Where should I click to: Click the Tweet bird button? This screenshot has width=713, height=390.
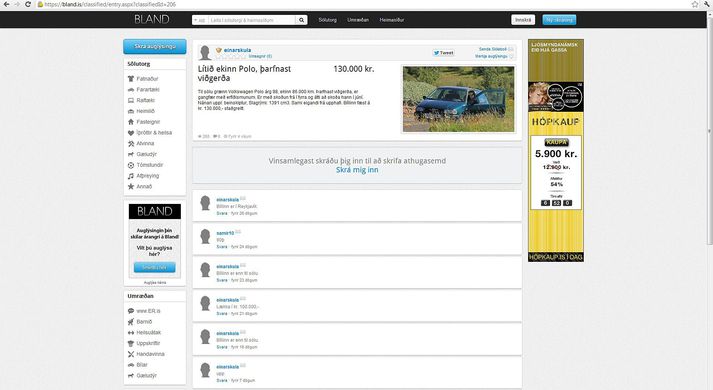point(443,53)
